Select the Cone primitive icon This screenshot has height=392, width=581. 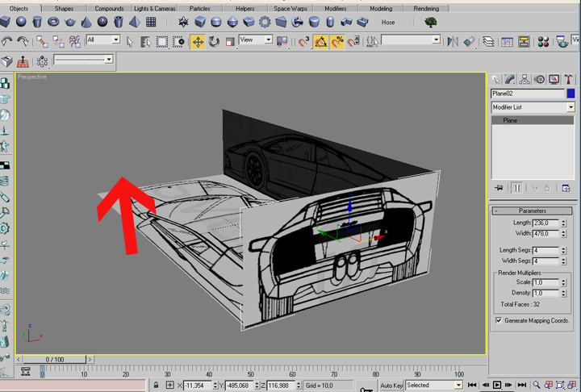(86, 22)
